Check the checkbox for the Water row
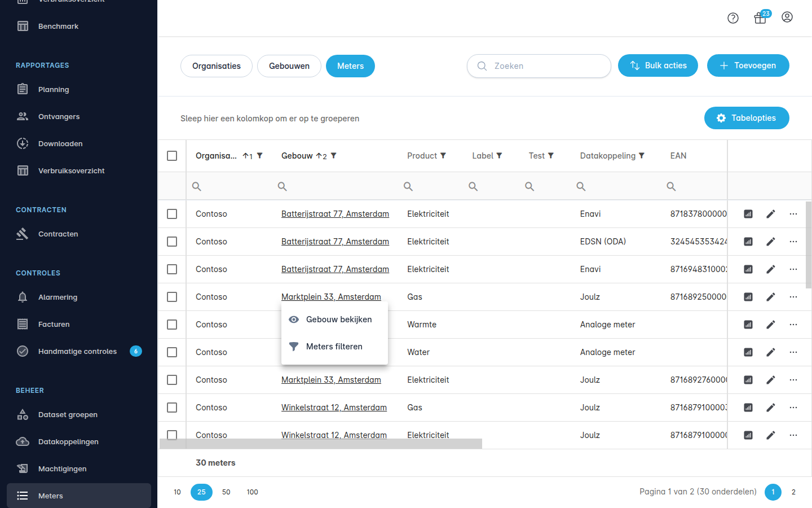812x508 pixels. pos(172,352)
